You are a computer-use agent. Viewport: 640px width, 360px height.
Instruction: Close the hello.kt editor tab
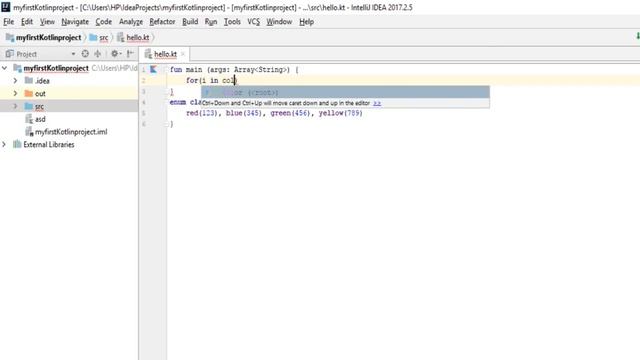[183, 54]
